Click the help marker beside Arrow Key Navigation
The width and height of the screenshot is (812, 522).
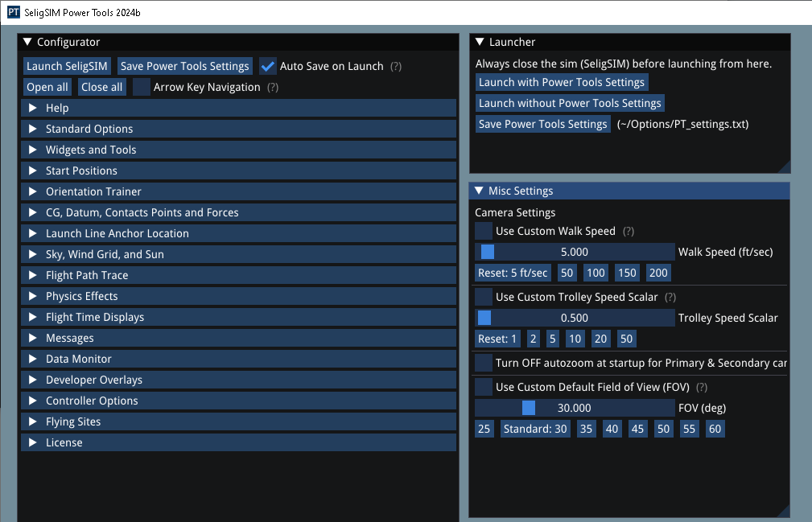(x=273, y=87)
